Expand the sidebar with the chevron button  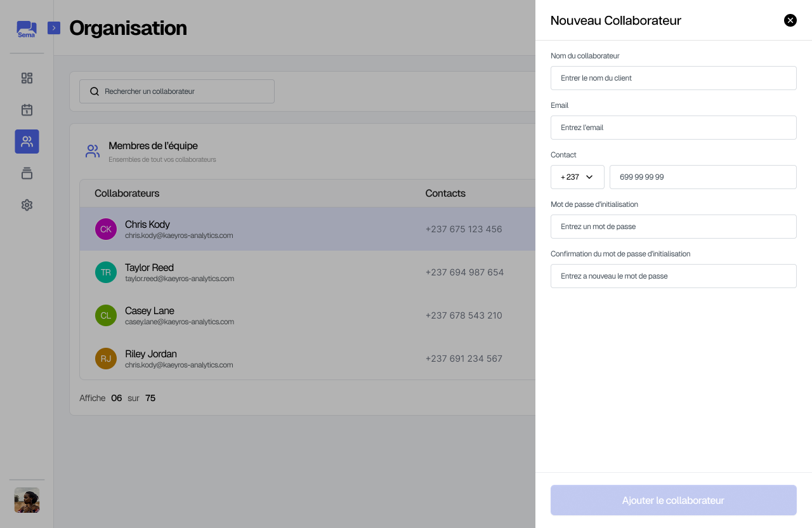(54, 28)
